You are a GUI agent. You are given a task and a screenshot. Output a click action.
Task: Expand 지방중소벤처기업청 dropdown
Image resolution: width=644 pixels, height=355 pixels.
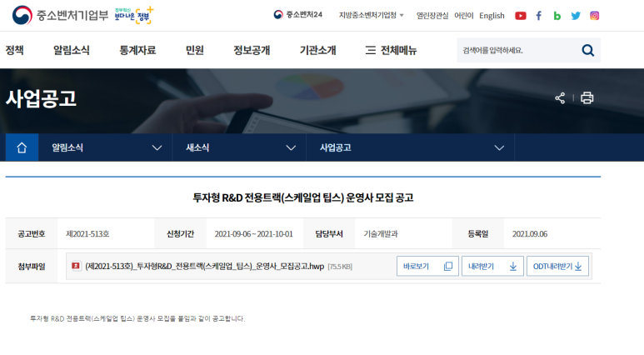(372, 15)
